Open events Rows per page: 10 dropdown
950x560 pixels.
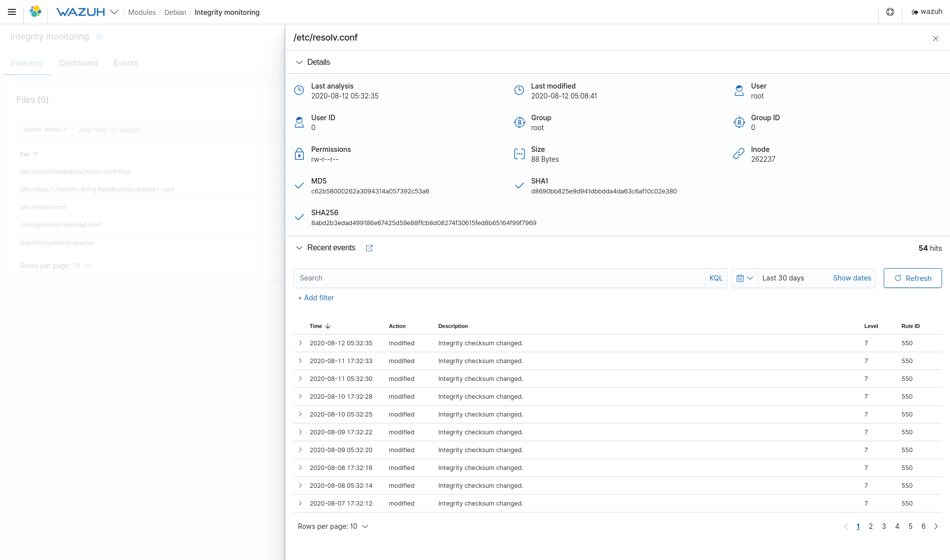point(333,526)
